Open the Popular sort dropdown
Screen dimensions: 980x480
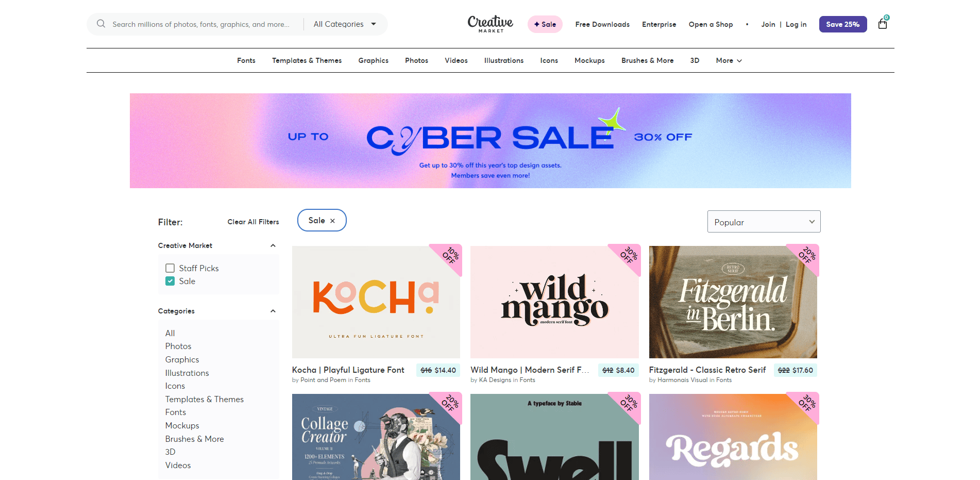click(764, 222)
